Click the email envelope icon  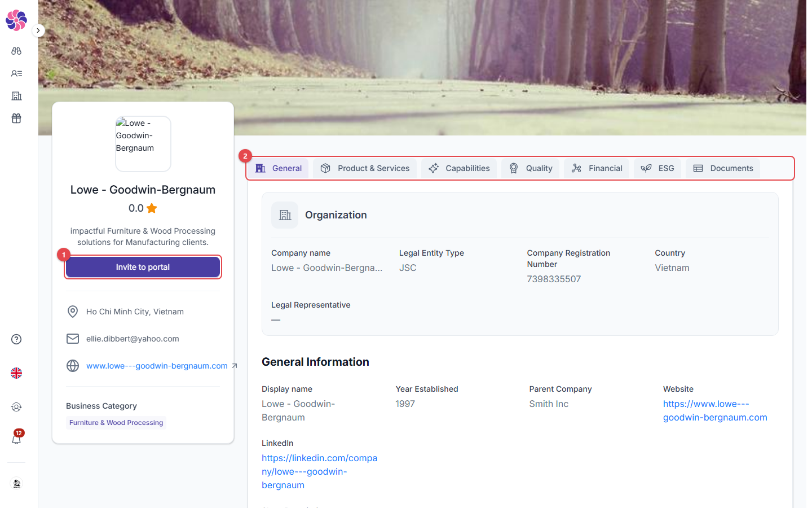(x=73, y=339)
